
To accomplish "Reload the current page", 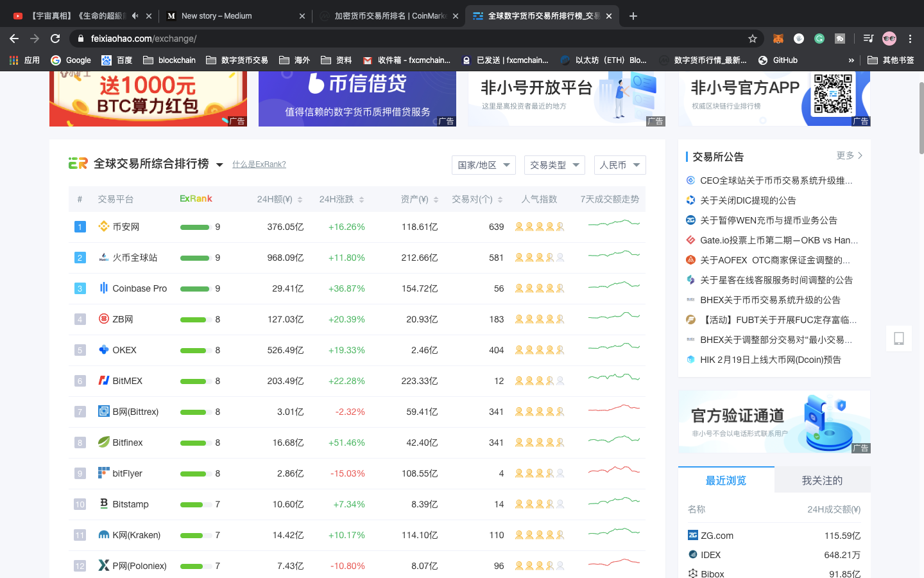I will [x=55, y=39].
